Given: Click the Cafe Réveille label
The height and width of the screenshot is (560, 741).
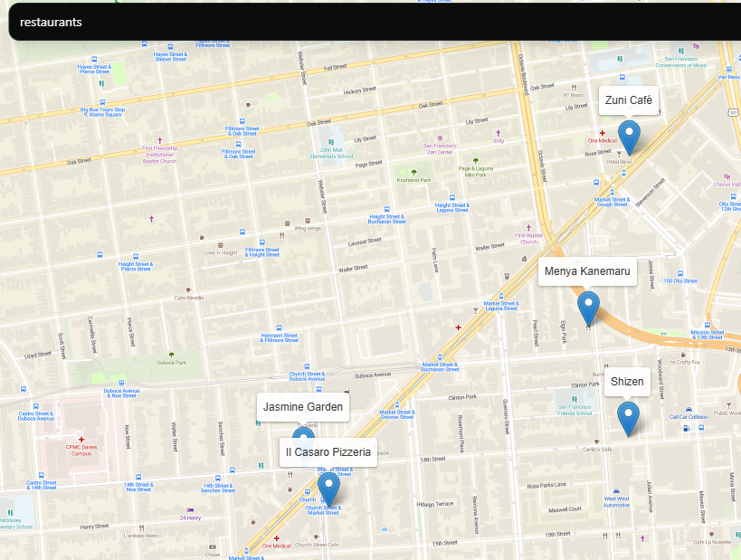Looking at the screenshot, I should tap(189, 297).
